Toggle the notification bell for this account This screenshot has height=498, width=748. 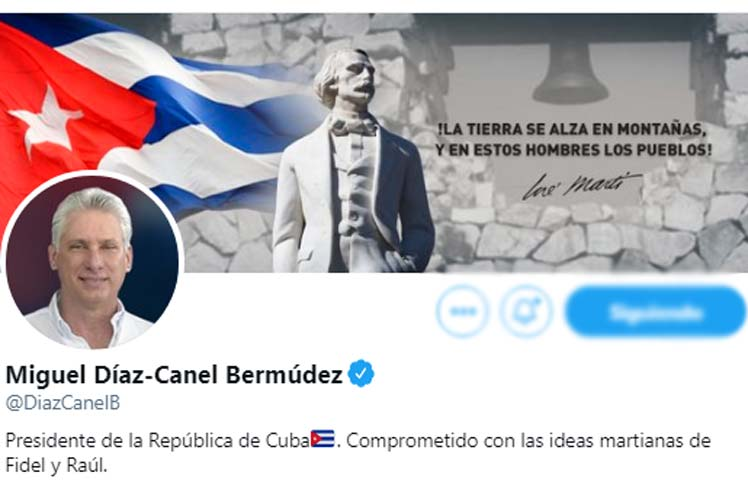526,311
